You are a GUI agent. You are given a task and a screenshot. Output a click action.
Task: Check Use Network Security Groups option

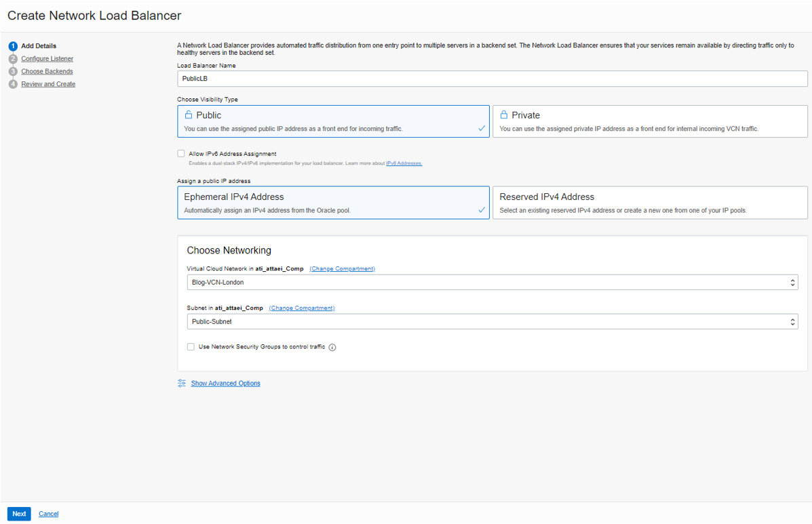pyautogui.click(x=191, y=346)
